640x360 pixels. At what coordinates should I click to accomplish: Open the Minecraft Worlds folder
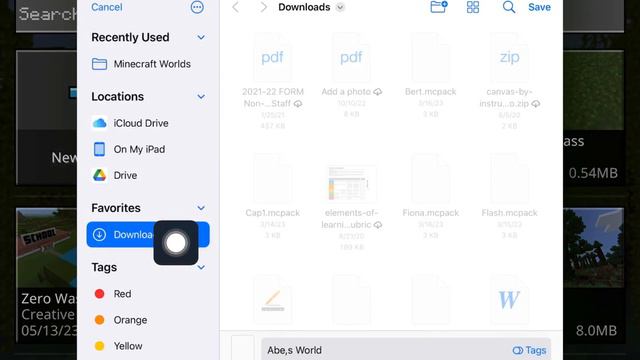[x=148, y=64]
